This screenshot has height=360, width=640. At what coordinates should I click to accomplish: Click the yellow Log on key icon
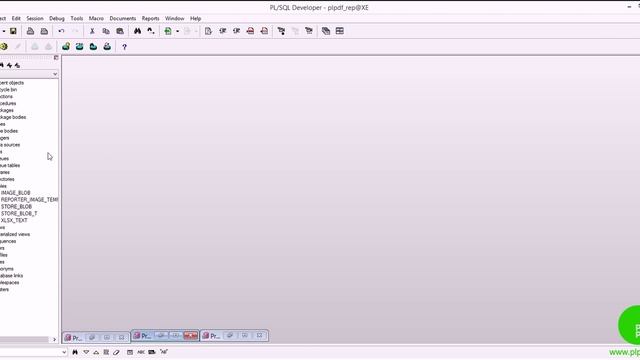[x=4, y=47]
